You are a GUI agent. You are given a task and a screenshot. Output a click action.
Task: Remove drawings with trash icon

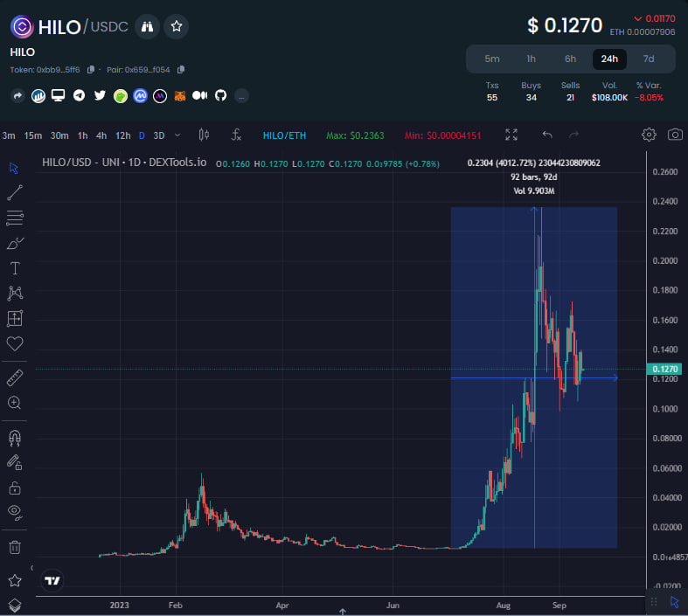pos(15,547)
